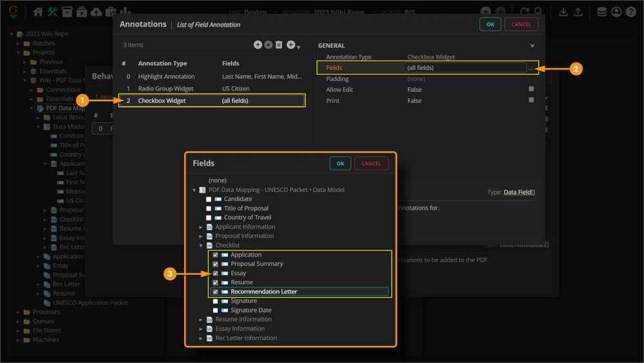Click the cloud upload icon in toolbar
This screenshot has height=363, width=644.
[97, 12]
